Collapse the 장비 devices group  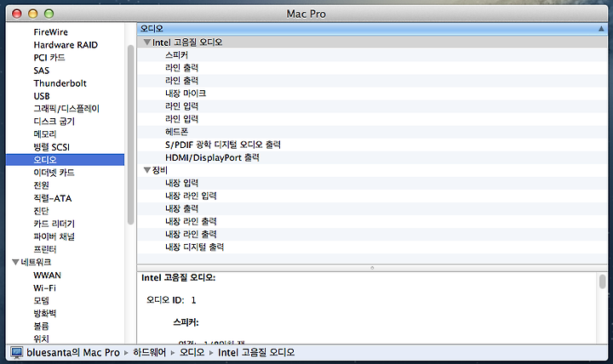point(147,170)
